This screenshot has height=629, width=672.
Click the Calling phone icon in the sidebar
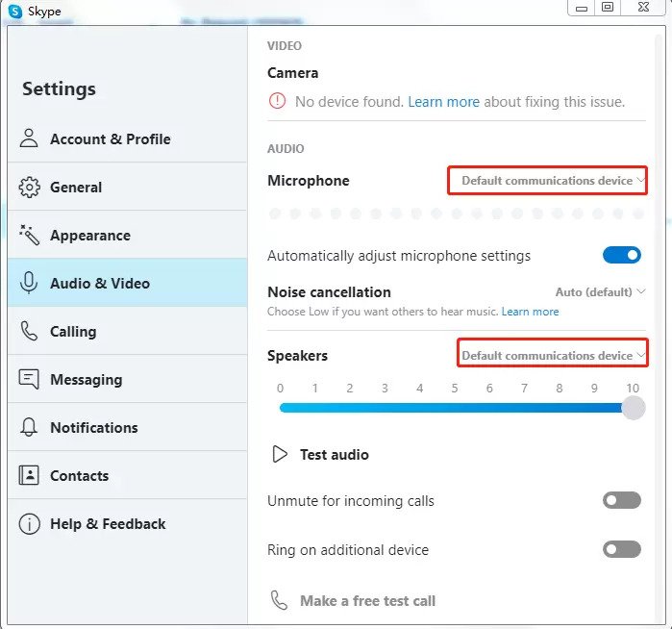coord(29,331)
